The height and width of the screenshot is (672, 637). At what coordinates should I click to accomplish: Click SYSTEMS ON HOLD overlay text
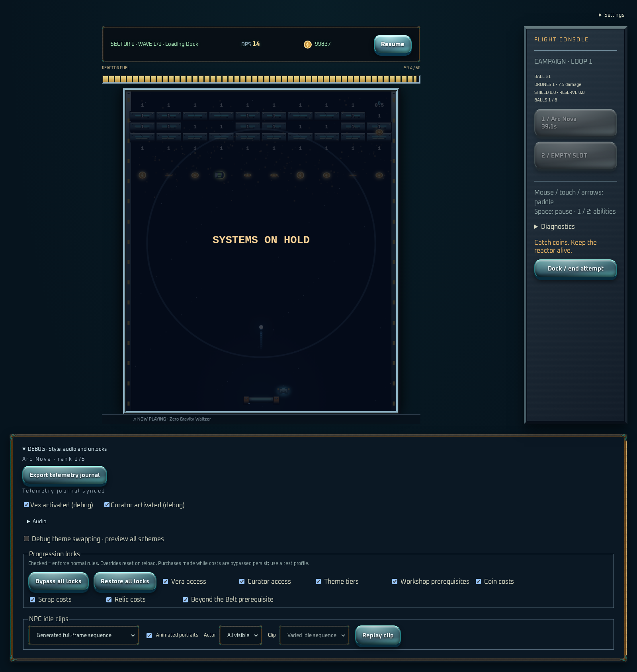click(x=261, y=240)
